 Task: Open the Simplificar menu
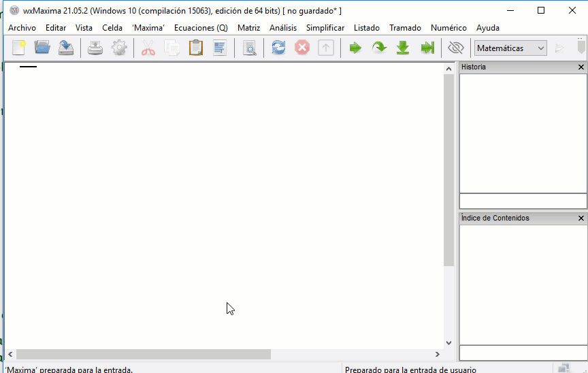coord(325,28)
